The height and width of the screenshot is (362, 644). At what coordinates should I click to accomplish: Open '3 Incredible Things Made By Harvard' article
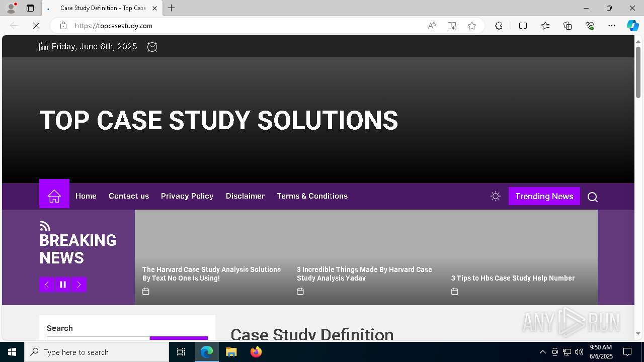[364, 274]
